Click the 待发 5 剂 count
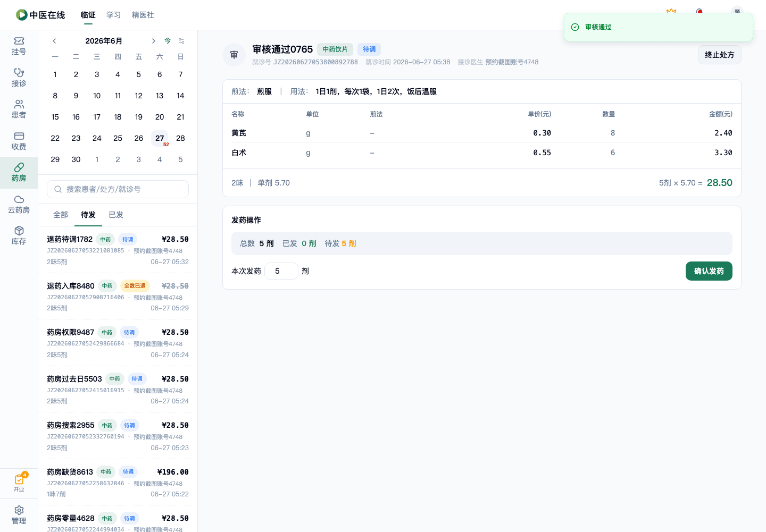This screenshot has width=766, height=532. (340, 243)
